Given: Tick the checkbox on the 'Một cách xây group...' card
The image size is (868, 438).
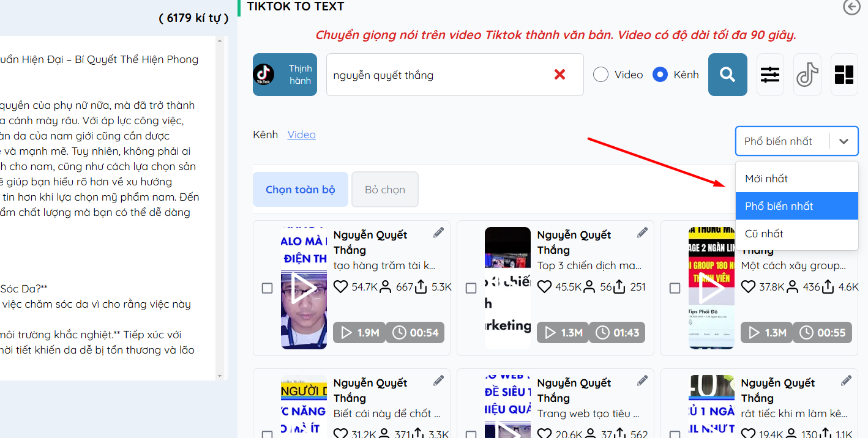Looking at the screenshot, I should 675,288.
